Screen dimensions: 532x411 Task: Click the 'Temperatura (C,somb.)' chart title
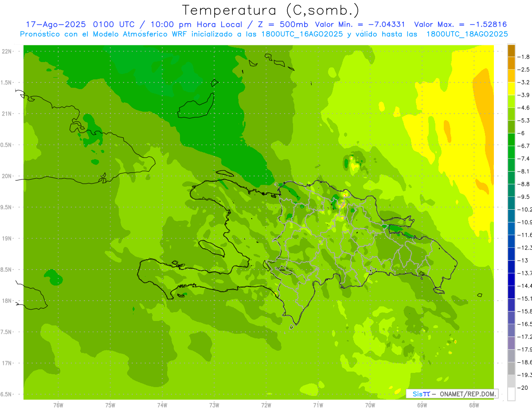coord(271,10)
